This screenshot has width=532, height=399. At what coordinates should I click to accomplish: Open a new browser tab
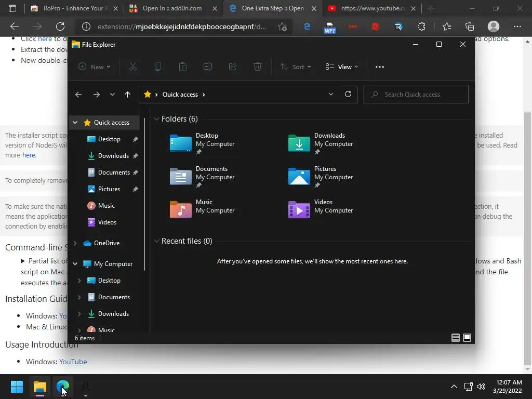click(431, 8)
